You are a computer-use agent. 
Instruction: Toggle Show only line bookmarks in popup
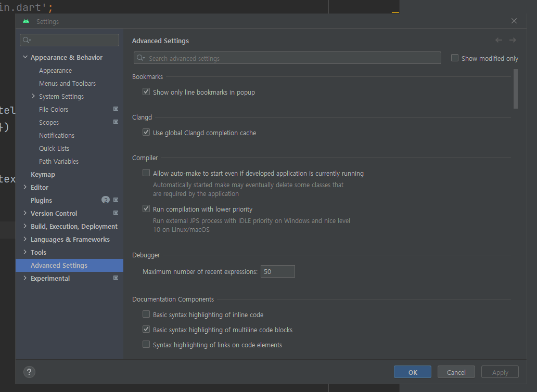click(x=146, y=92)
